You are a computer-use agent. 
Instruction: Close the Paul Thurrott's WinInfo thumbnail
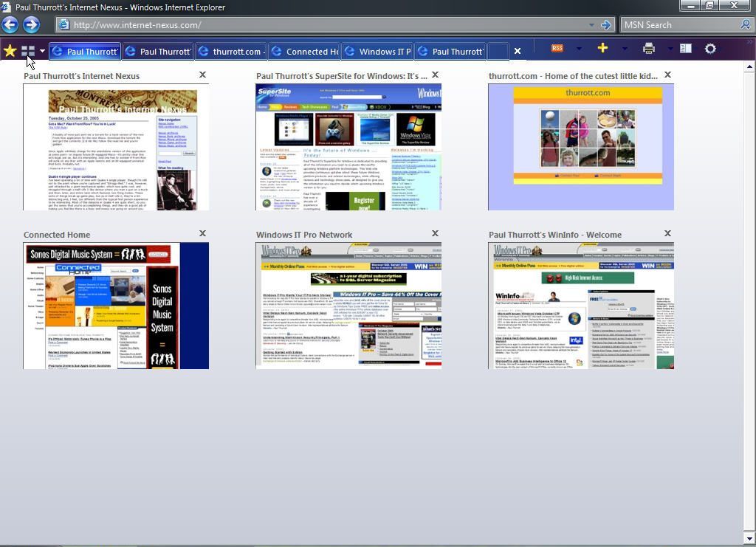tap(667, 233)
